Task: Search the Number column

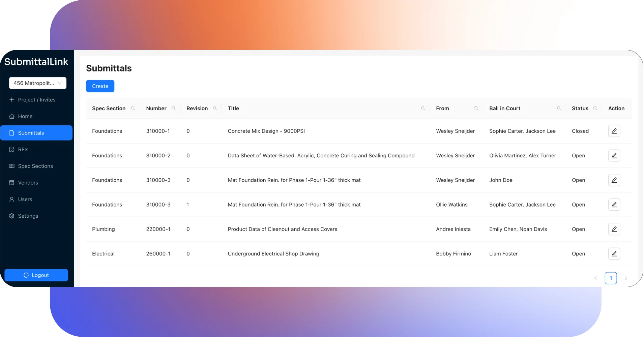Action: coord(174,109)
